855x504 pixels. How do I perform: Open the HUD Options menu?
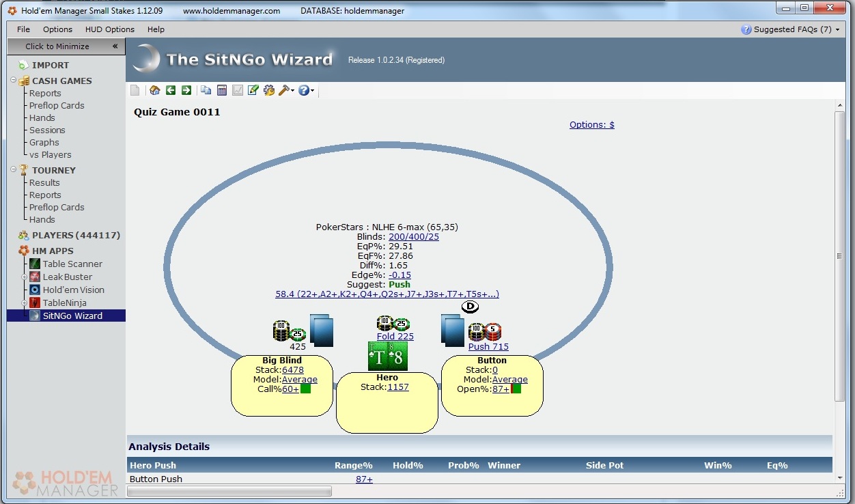pyautogui.click(x=110, y=29)
